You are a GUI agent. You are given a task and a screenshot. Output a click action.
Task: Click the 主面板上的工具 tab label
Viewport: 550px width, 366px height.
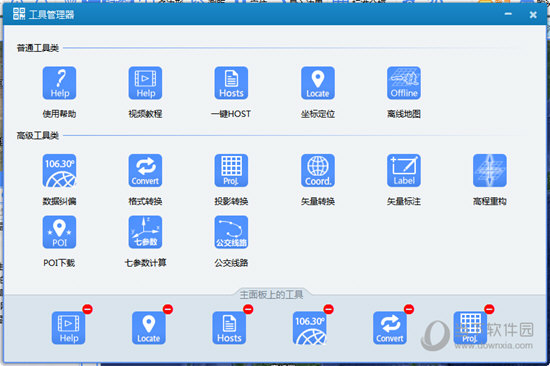pos(271,294)
